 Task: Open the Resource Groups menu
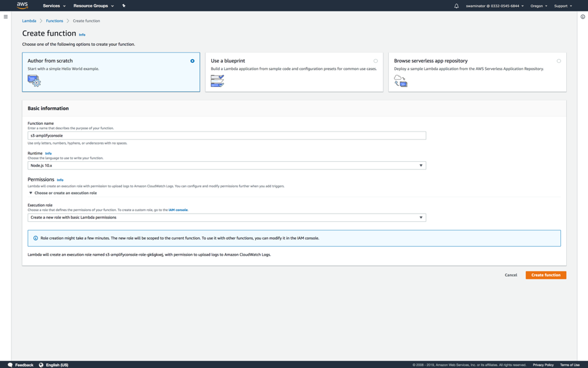[x=93, y=6]
